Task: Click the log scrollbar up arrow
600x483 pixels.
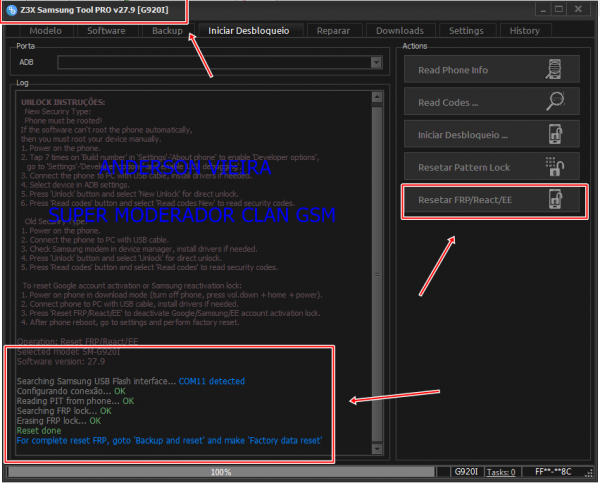Action: (377, 97)
